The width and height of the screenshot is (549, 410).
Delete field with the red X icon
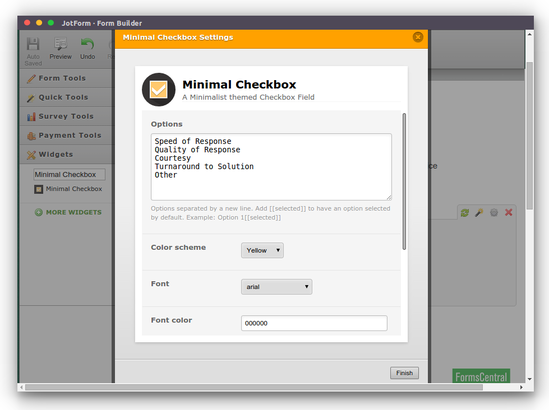point(508,213)
